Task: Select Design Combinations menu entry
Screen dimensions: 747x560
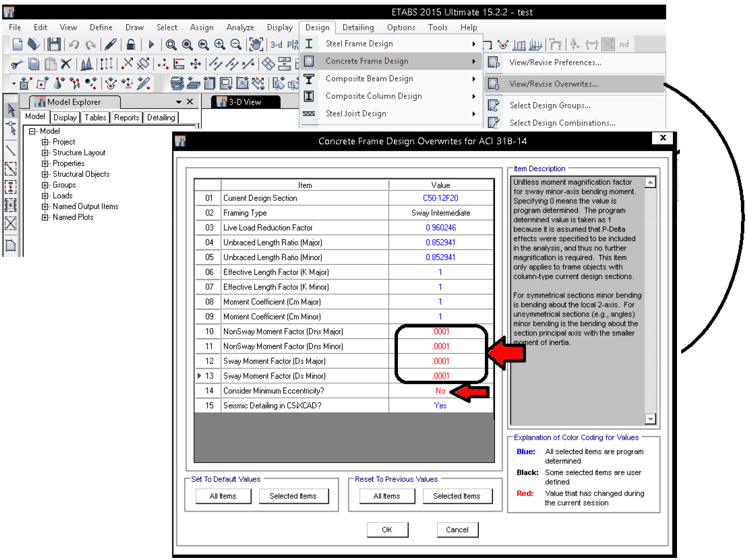Action: pyautogui.click(x=574, y=123)
